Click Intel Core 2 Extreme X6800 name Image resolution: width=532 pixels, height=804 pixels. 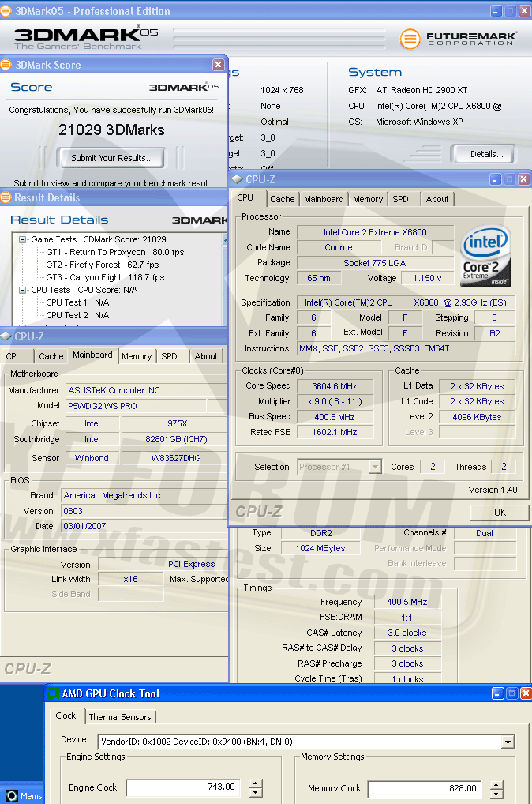click(375, 232)
